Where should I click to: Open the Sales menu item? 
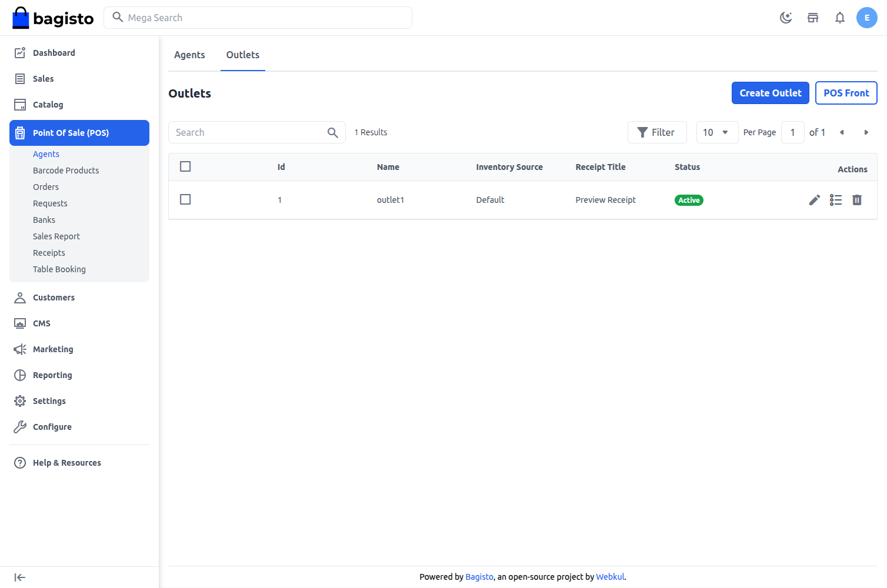click(79, 79)
